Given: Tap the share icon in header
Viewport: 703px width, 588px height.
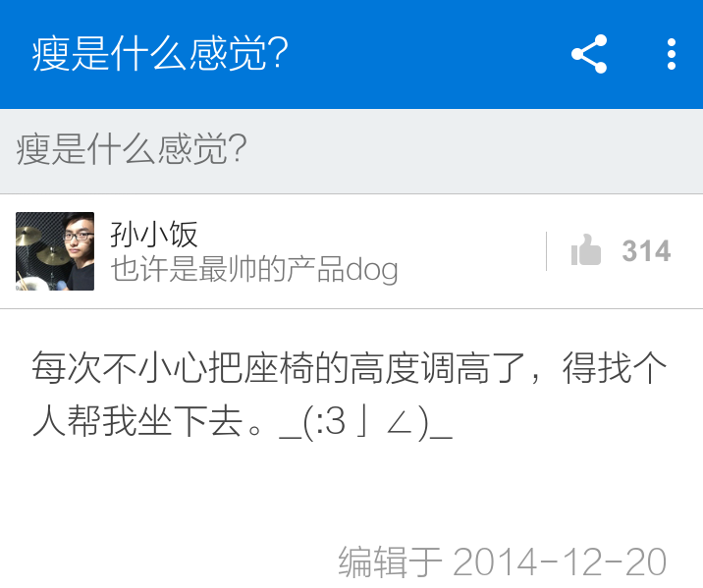Looking at the screenshot, I should 589,54.
